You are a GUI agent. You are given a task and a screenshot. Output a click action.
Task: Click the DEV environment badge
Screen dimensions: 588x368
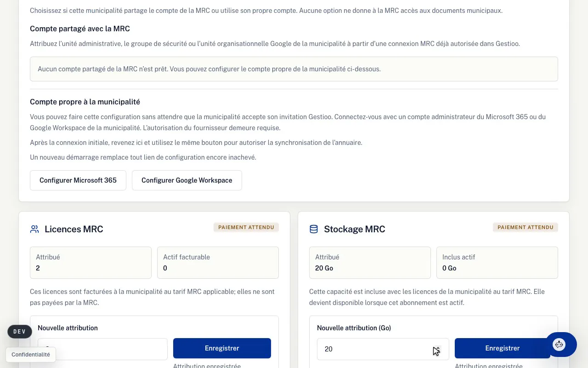coord(20,332)
